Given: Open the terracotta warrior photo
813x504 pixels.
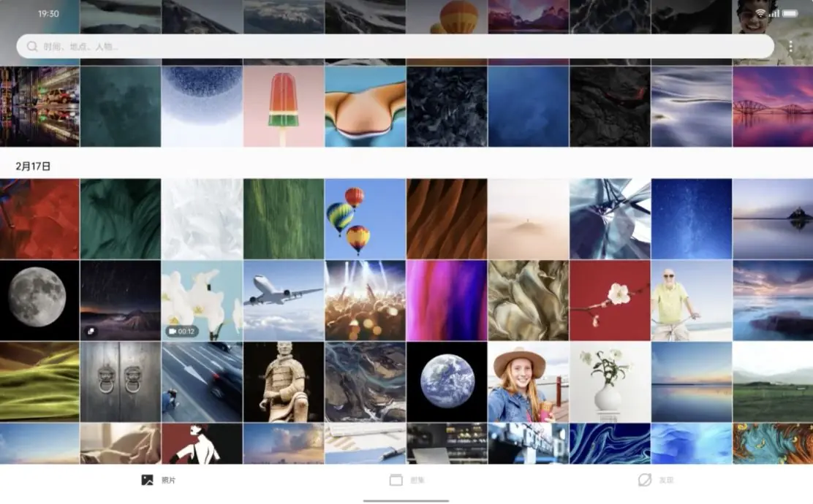Looking at the screenshot, I should 284,381.
